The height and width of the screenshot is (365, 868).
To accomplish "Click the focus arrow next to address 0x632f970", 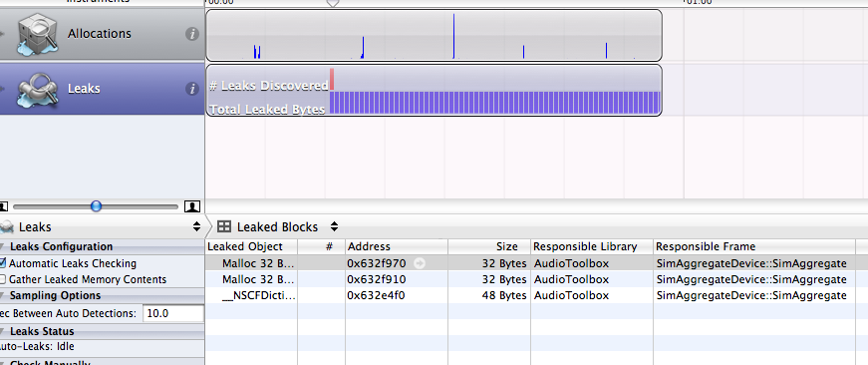I will click(x=420, y=263).
